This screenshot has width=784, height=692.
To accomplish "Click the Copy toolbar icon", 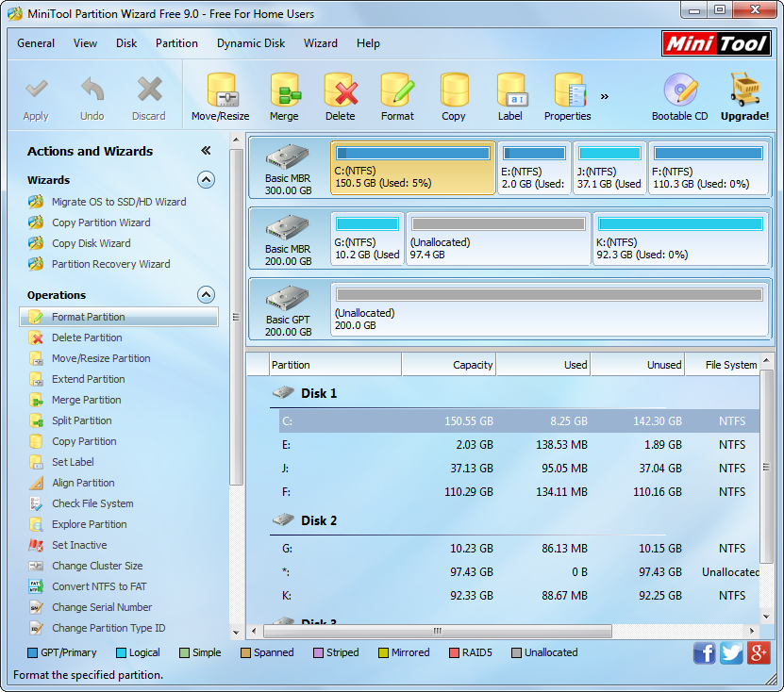I will click(x=454, y=90).
